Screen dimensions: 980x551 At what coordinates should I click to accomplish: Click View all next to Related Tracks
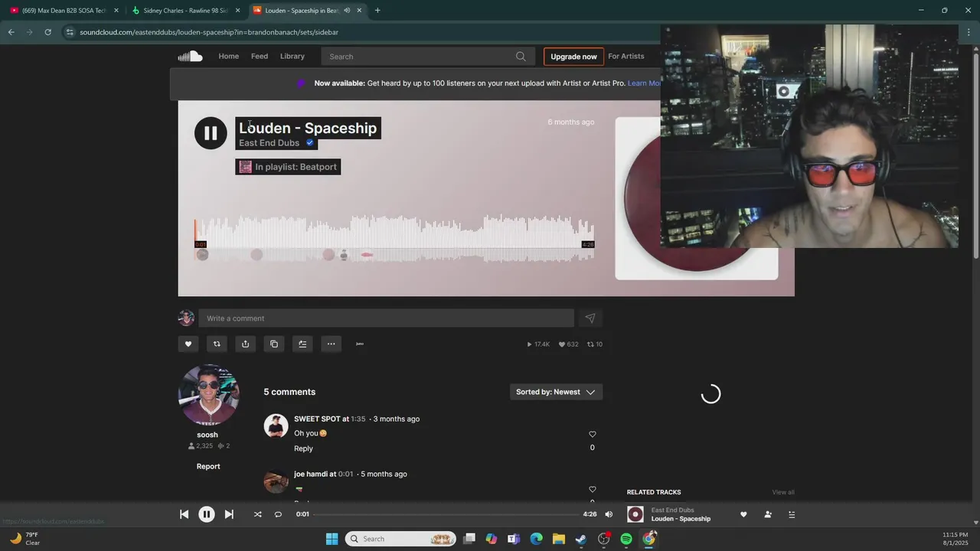click(x=783, y=492)
